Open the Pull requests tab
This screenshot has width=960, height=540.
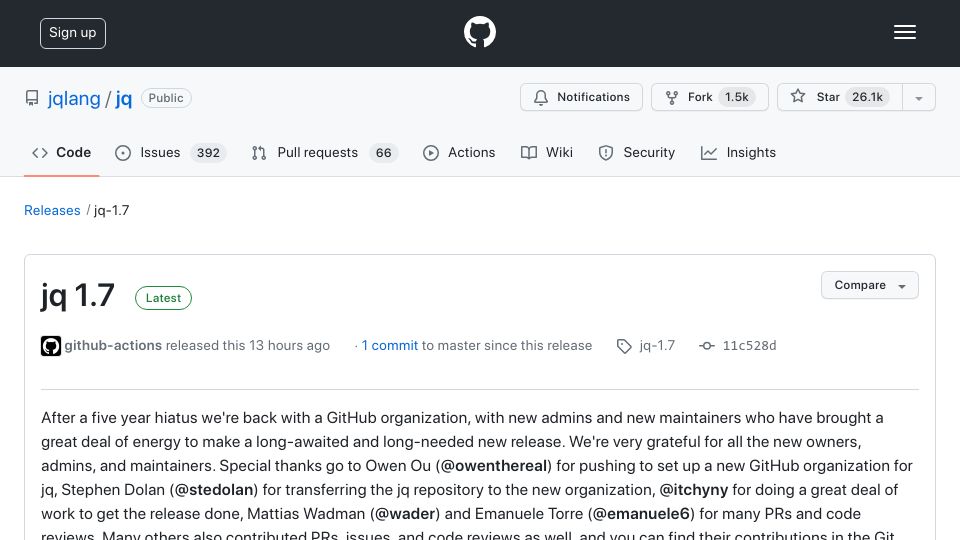324,152
